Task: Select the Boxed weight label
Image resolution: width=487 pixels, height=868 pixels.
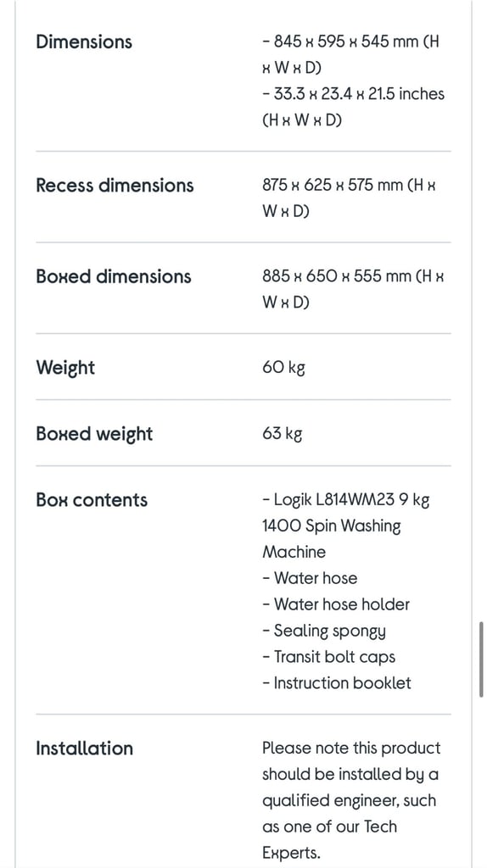Action: click(x=94, y=434)
